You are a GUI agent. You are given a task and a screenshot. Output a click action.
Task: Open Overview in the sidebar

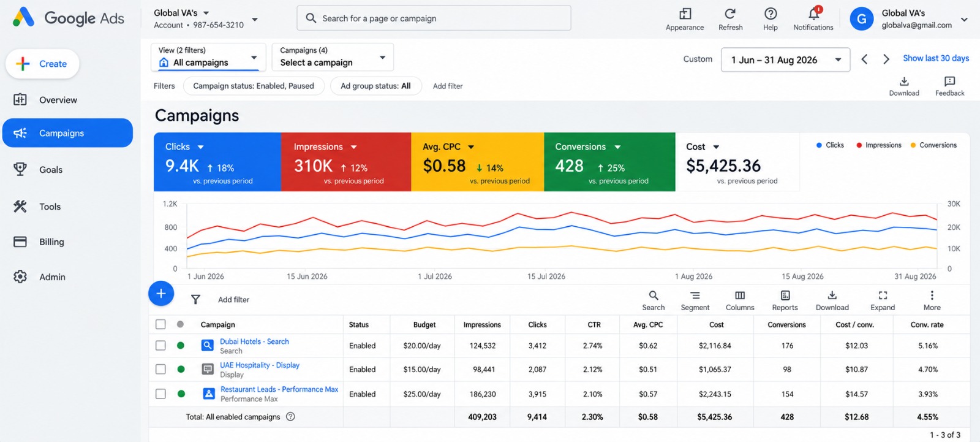[67, 100]
